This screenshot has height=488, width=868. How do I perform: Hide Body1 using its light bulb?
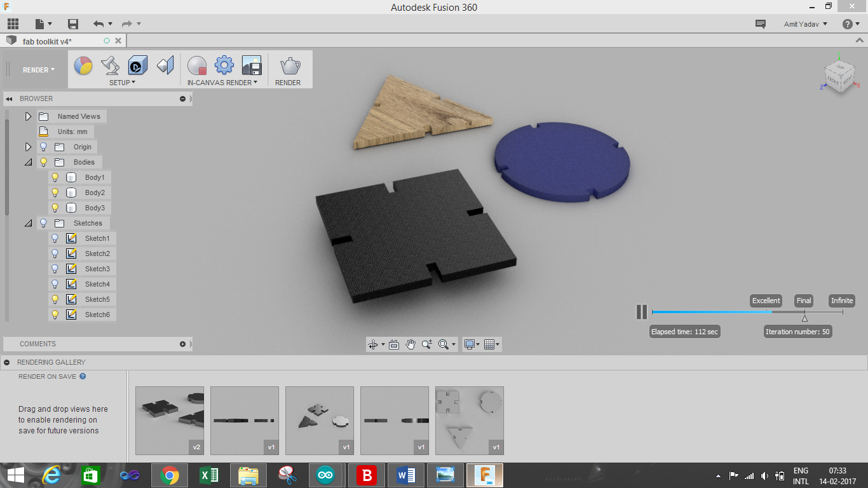click(x=55, y=177)
